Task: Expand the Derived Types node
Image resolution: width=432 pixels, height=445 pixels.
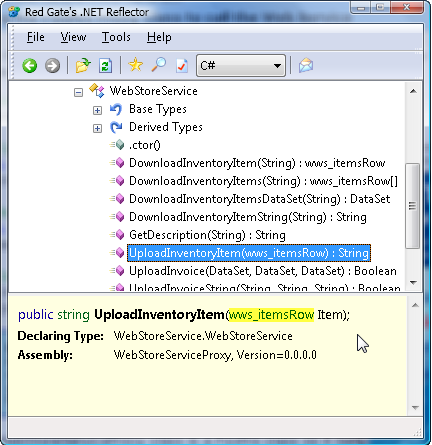Action: click(97, 128)
